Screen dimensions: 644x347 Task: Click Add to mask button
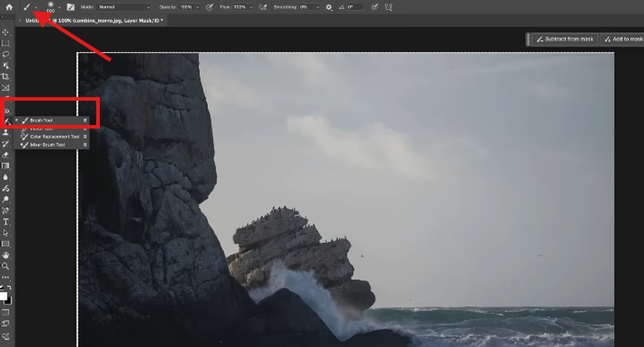tap(623, 39)
